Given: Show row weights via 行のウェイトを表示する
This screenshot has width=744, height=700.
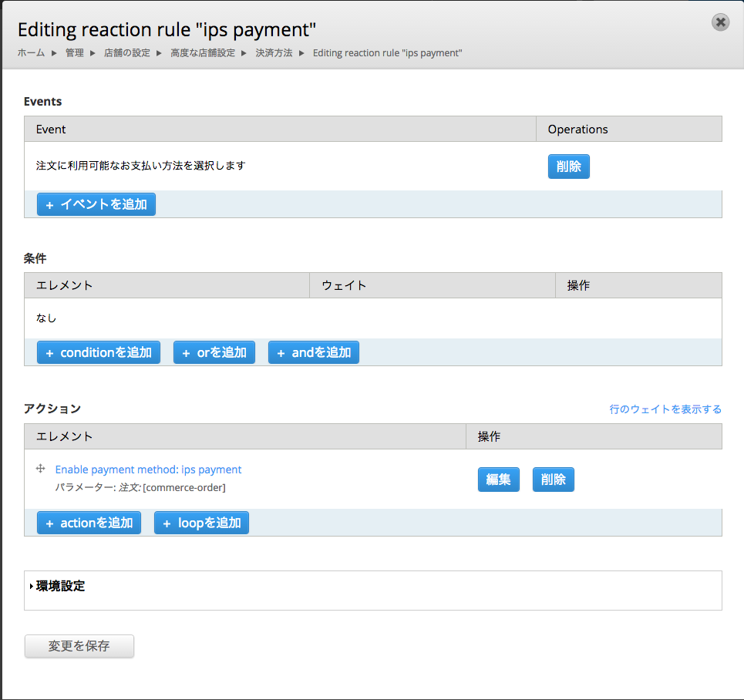Looking at the screenshot, I should [x=665, y=409].
